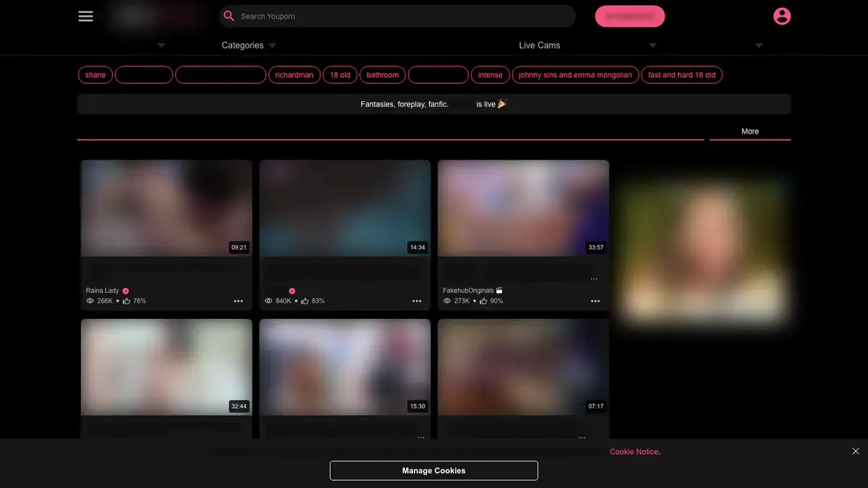
Task: Select the intense tag pill
Action: 490,75
